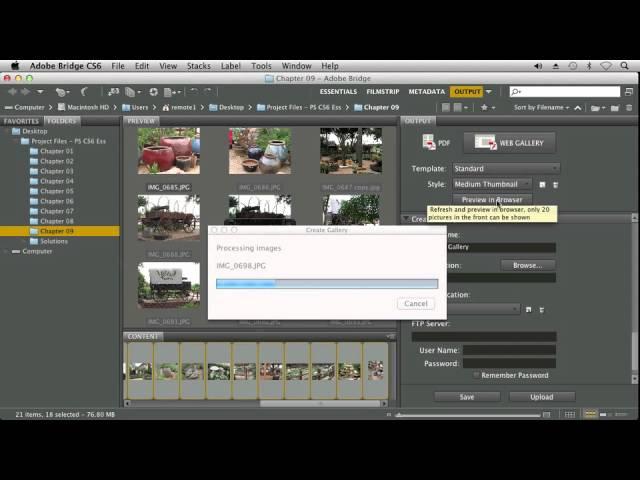Enable Remember Password checkbox

point(476,375)
